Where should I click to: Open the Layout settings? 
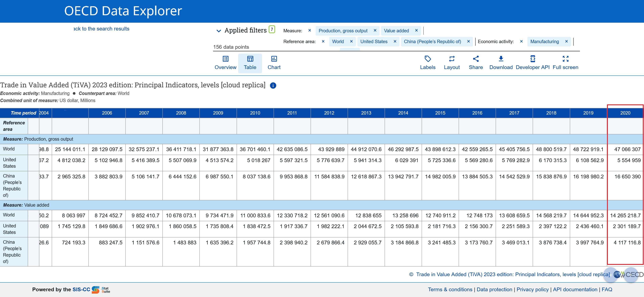coord(452,63)
